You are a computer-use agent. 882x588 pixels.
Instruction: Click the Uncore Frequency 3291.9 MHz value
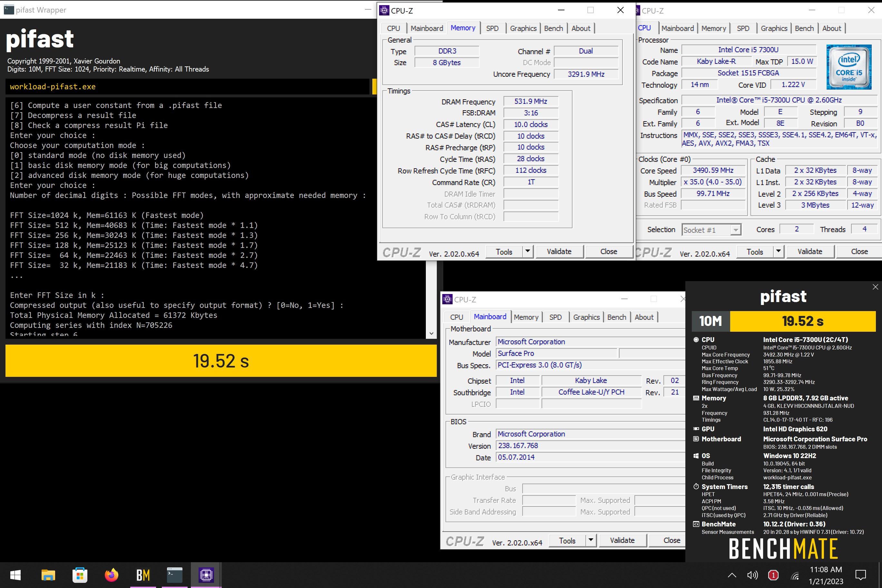coord(586,74)
